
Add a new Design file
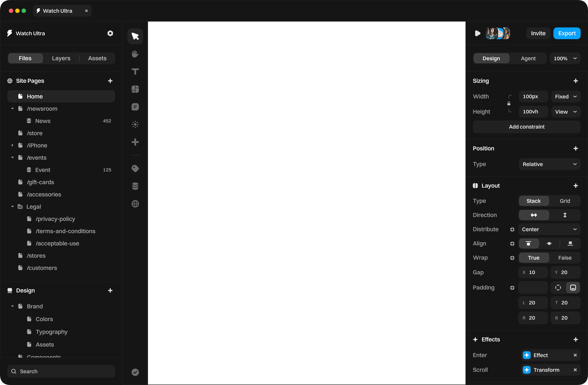110,290
